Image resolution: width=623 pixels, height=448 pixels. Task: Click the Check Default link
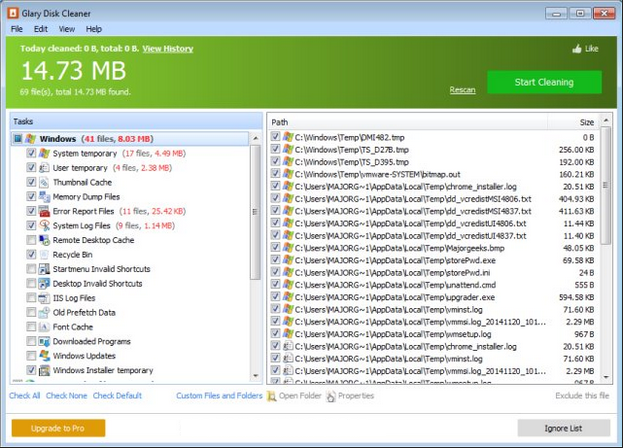coord(117,396)
